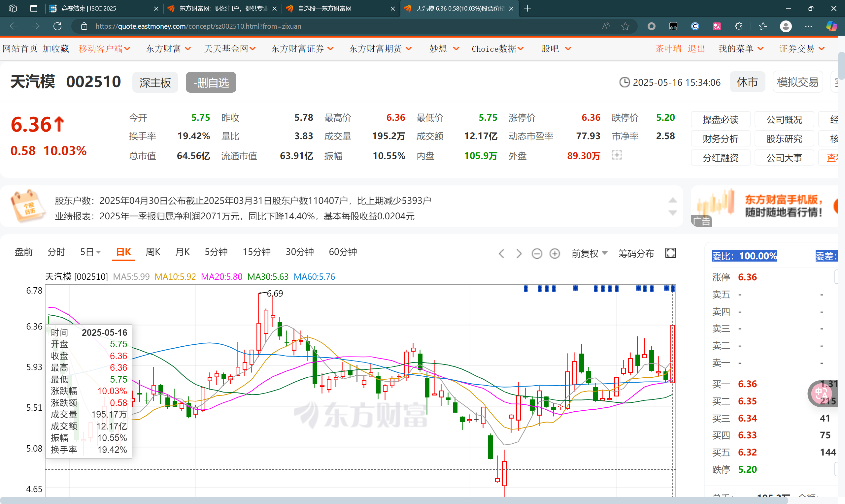Open the 财务分析 link
845x504 pixels.
click(720, 139)
